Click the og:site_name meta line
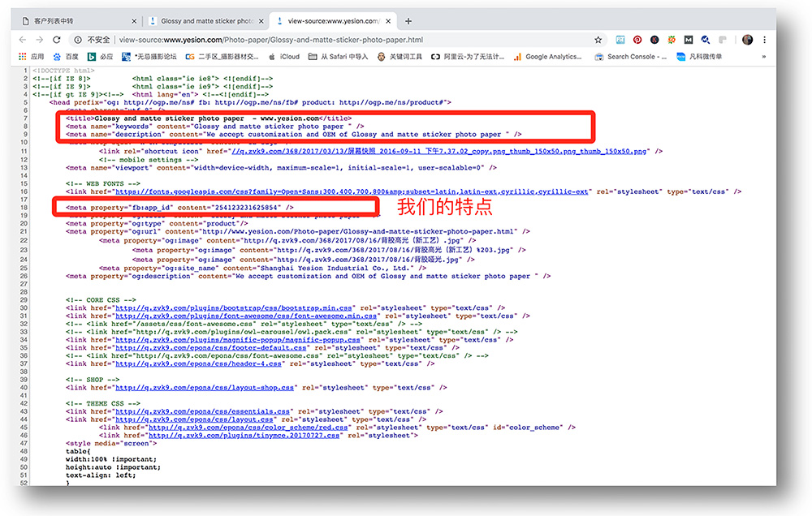The width and height of the screenshot is (812, 516). [x=262, y=268]
